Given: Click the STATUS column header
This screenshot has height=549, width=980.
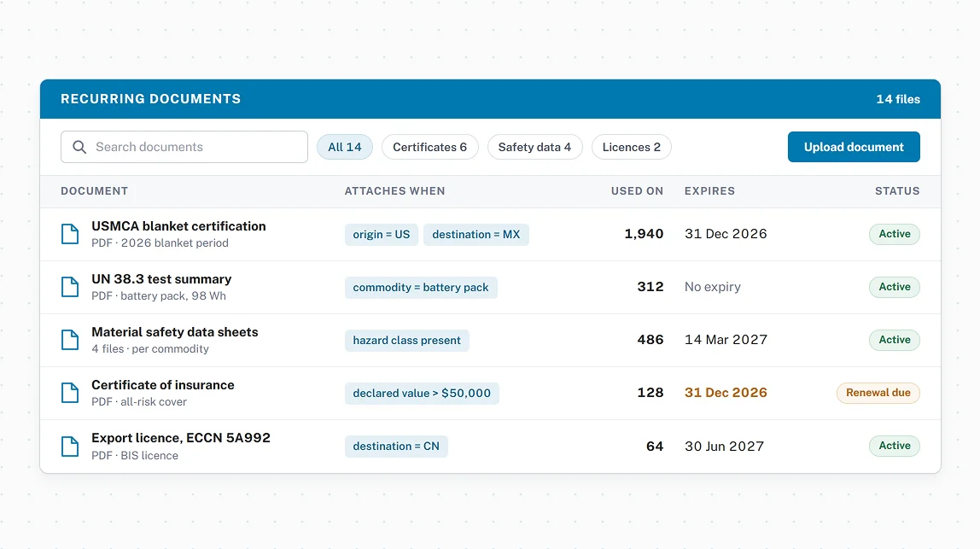Looking at the screenshot, I should point(897,191).
